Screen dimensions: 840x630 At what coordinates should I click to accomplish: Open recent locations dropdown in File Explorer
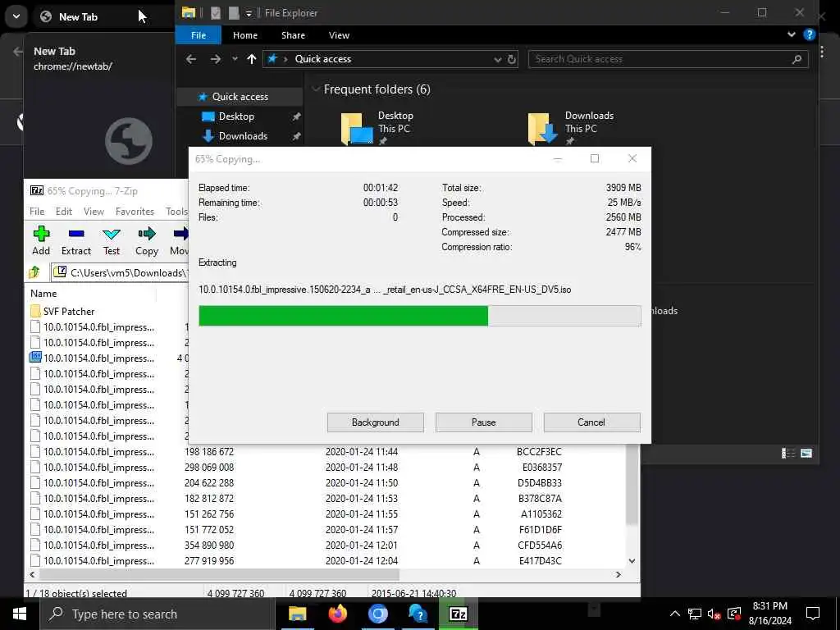[x=235, y=59]
